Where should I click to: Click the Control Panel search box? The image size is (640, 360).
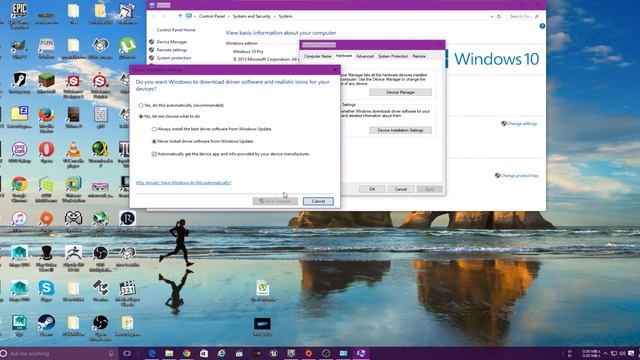tap(524, 16)
